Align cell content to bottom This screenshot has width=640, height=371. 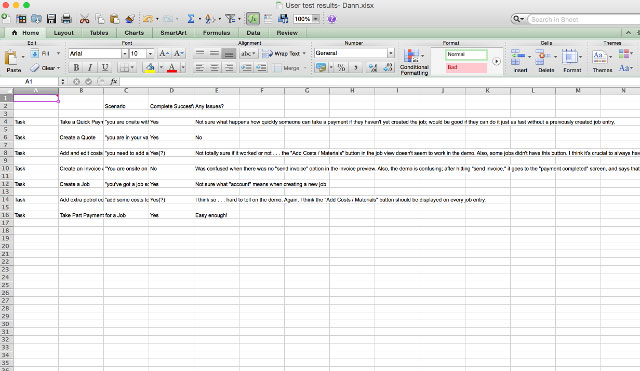click(229, 53)
